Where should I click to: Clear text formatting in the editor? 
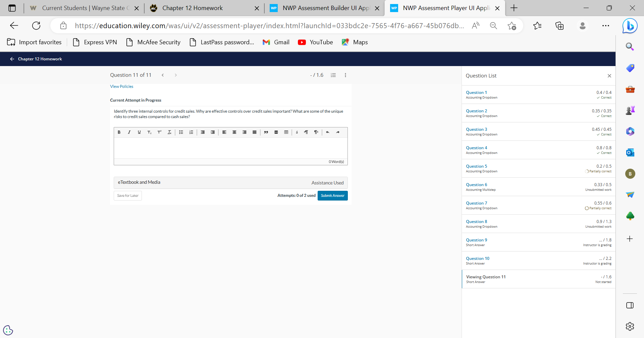[x=169, y=132]
